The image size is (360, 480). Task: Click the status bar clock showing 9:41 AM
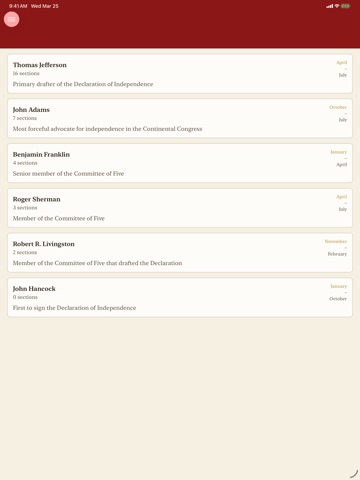(x=18, y=6)
